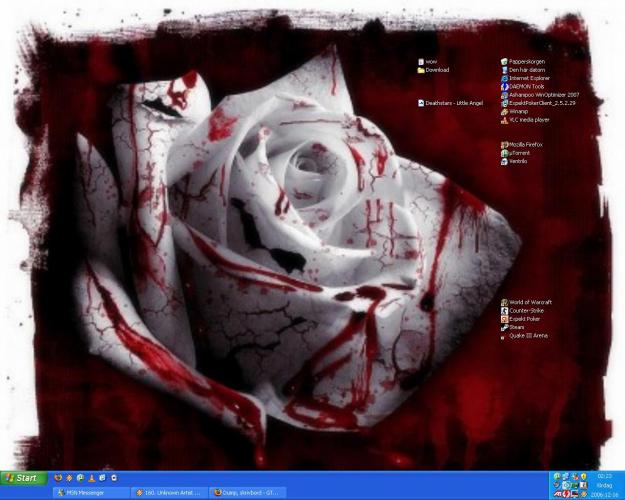
Task: Open Internet Explorer desktop icon
Action: coord(504,78)
